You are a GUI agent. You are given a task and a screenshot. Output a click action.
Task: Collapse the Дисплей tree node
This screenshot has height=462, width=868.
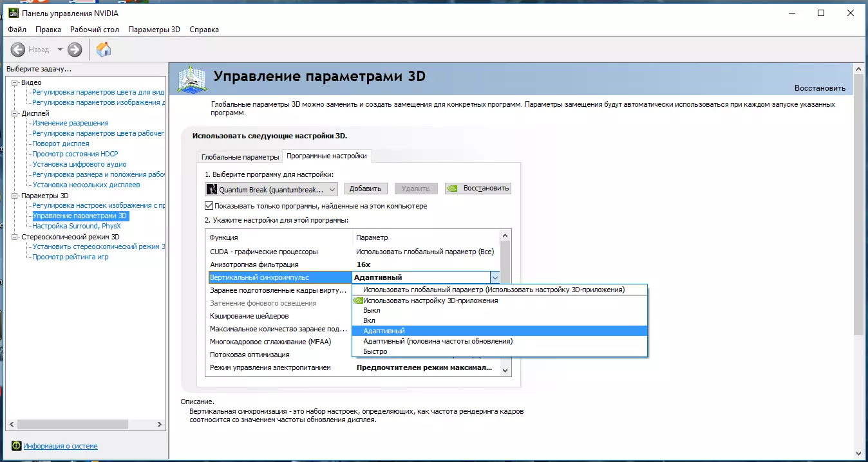pos(15,113)
